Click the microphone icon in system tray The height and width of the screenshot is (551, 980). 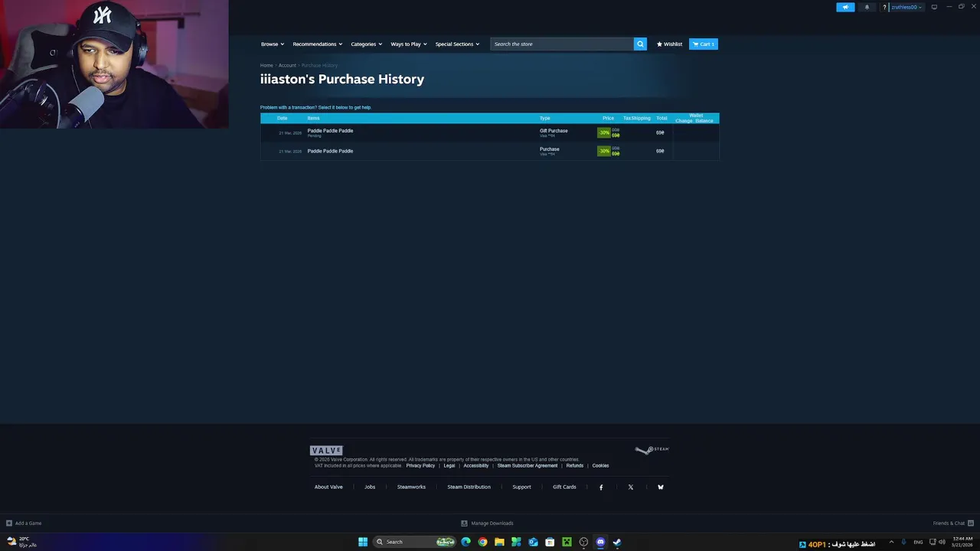[903, 542]
